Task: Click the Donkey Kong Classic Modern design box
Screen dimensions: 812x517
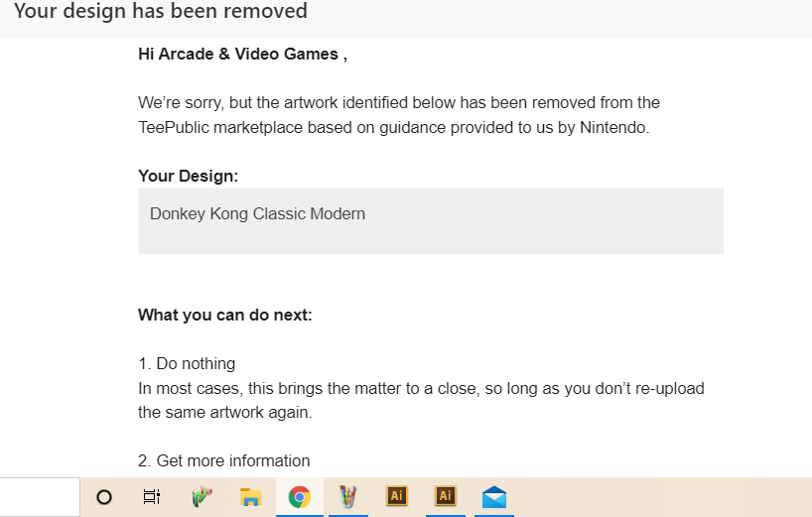Action: tap(430, 220)
